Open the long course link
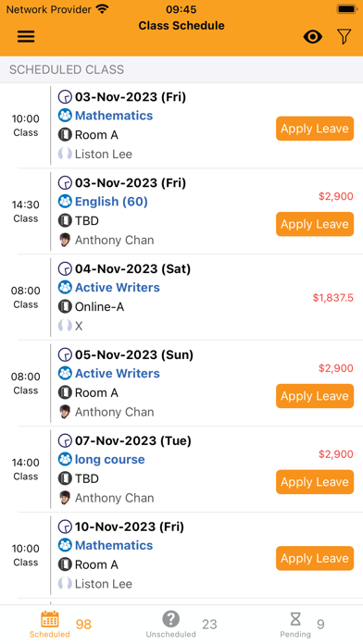Viewport: 363px width, 644px height. pos(110,460)
